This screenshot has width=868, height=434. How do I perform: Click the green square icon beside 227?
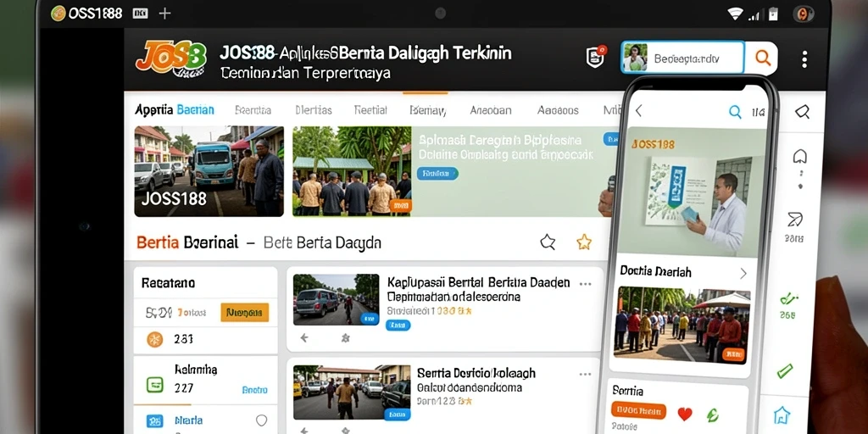tap(154, 384)
